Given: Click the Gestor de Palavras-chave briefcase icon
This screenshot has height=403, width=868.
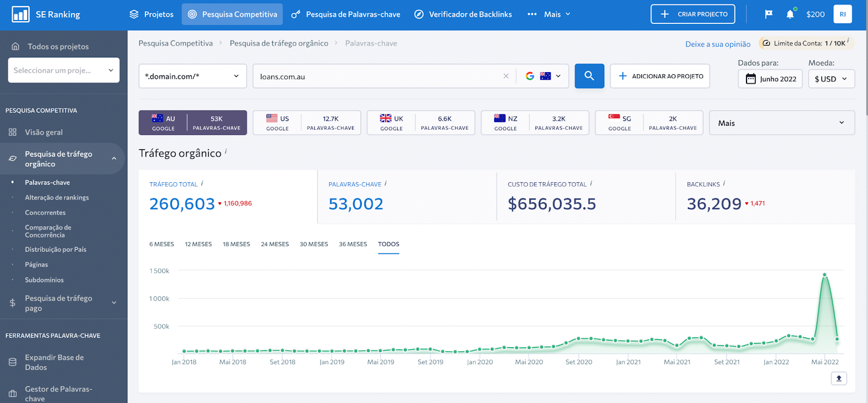Looking at the screenshot, I should (12, 394).
